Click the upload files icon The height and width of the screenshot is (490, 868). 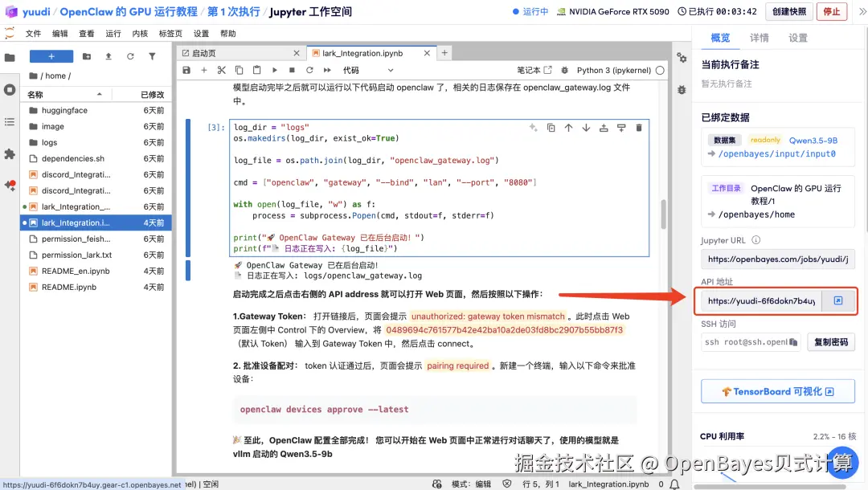pos(108,56)
